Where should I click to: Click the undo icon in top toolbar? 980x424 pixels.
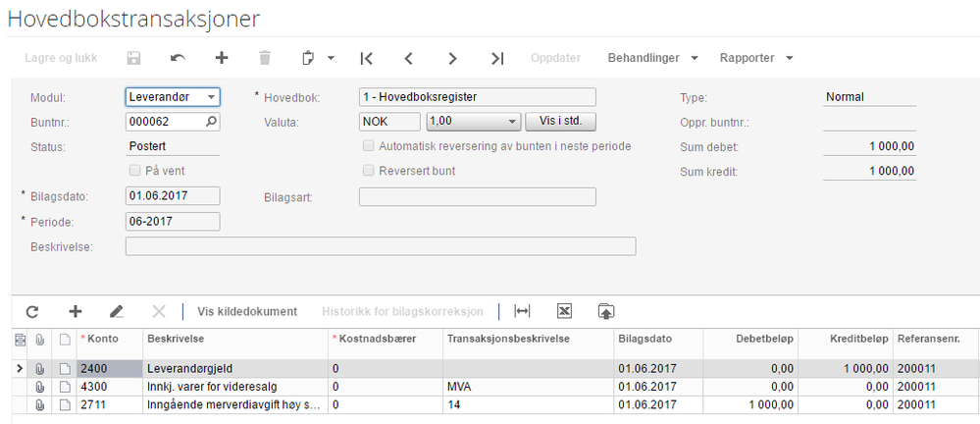[x=178, y=59]
